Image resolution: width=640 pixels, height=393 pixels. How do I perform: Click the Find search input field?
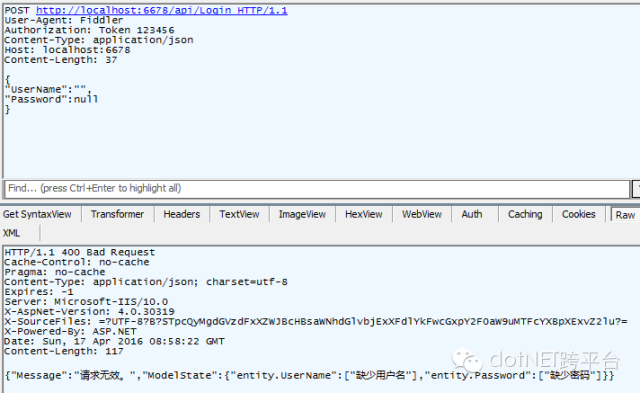(x=317, y=189)
